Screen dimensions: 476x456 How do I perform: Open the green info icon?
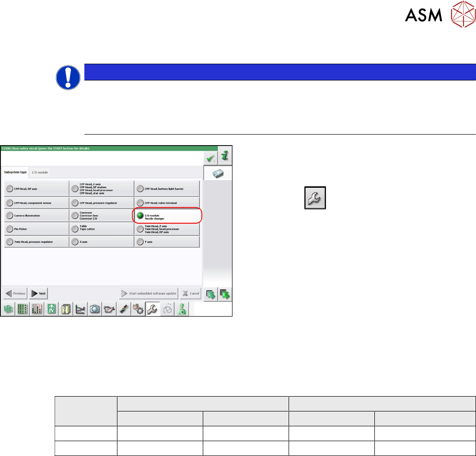225,156
